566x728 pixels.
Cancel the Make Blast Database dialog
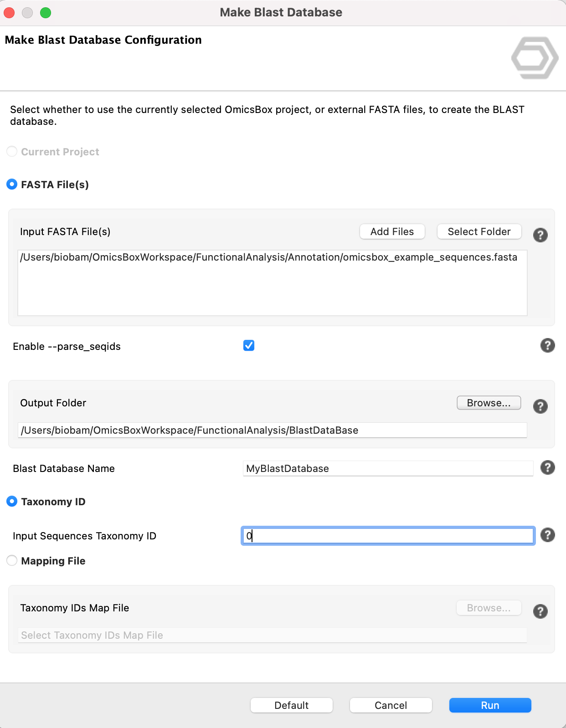click(x=391, y=705)
